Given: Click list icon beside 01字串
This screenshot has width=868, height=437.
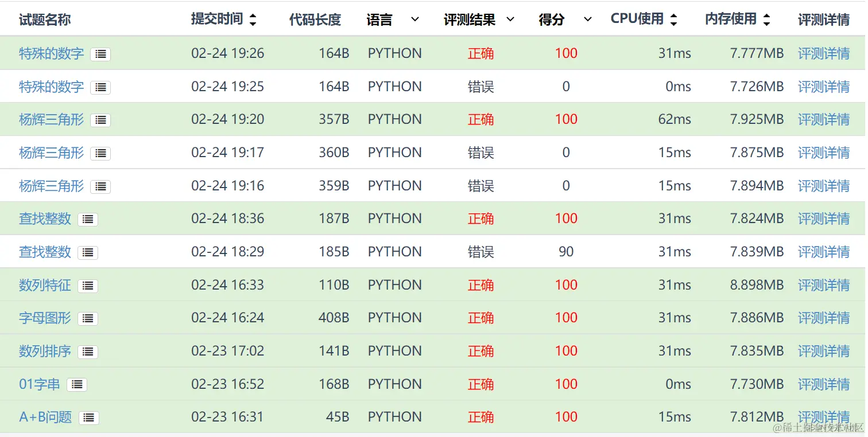Looking at the screenshot, I should (77, 385).
